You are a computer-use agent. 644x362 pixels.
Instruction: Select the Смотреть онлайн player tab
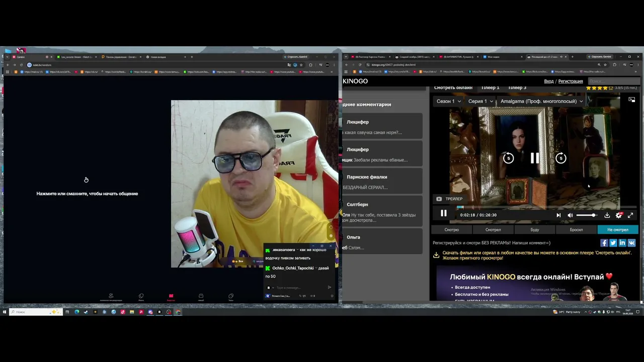pos(453,87)
